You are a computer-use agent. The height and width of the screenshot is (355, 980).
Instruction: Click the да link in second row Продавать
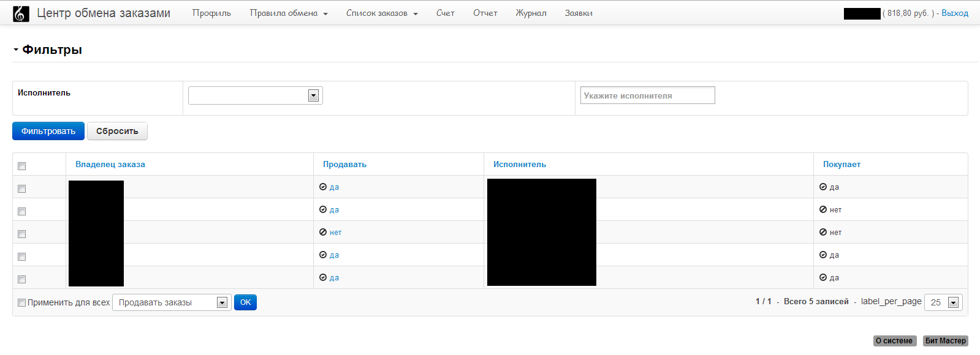coord(334,210)
